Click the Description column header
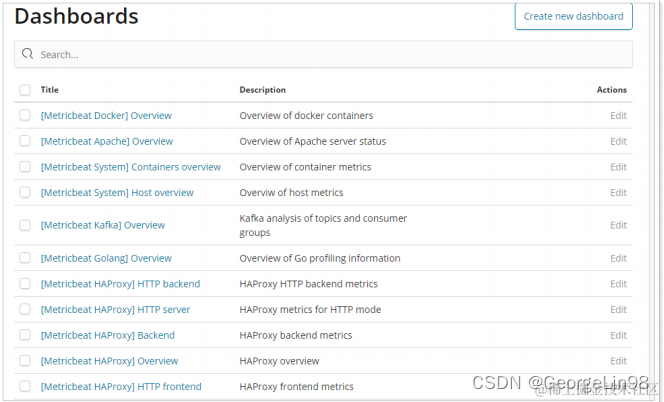The image size is (664, 402). tap(263, 90)
